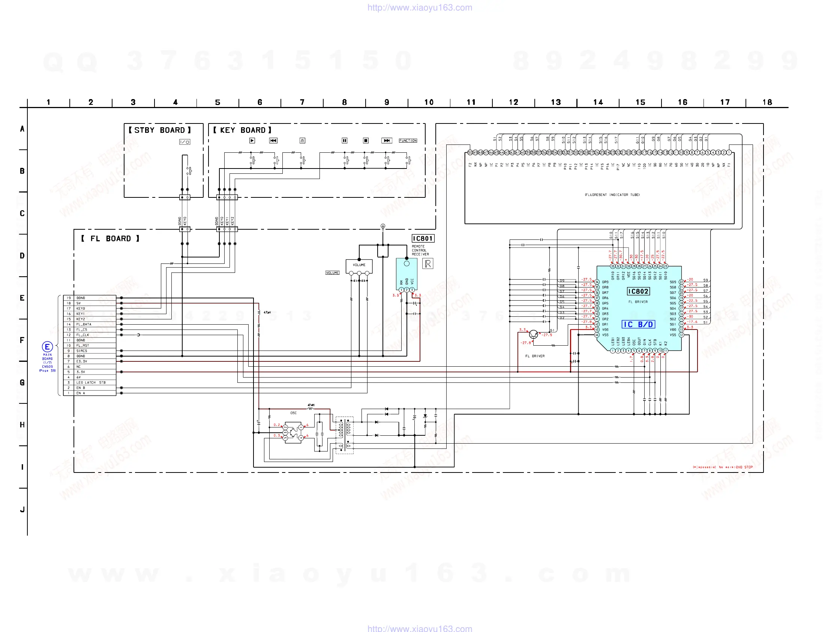The image size is (840, 632).
Task: Click the blue IC B/D label
Action: point(638,324)
